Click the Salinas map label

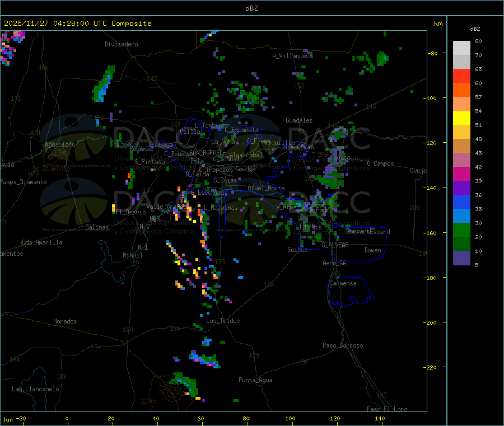coord(97,227)
